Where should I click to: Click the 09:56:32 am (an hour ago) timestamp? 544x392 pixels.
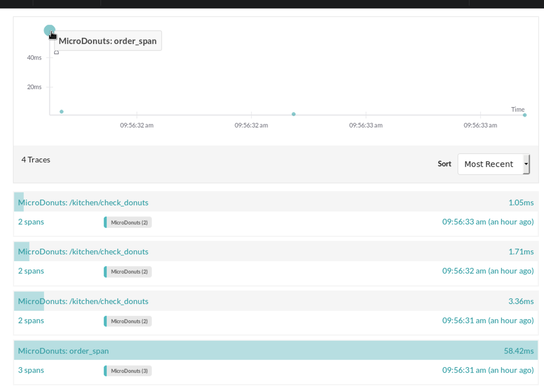pyautogui.click(x=488, y=271)
